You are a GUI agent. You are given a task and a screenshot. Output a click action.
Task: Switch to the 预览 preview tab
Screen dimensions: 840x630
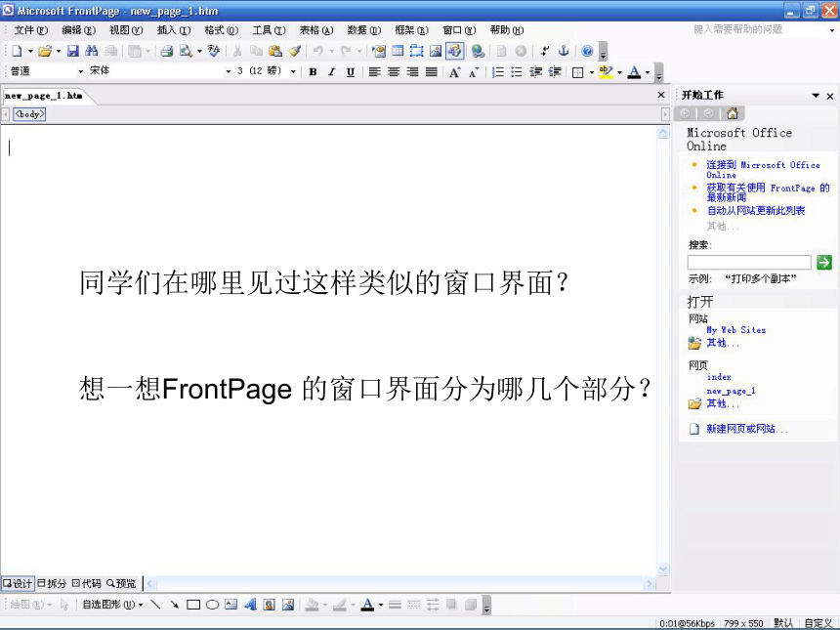tap(122, 583)
